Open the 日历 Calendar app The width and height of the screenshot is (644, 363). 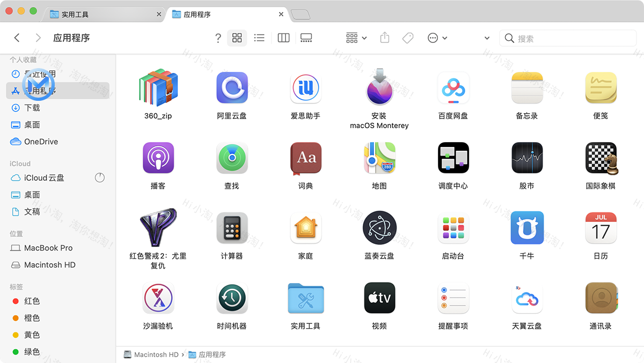601,228
